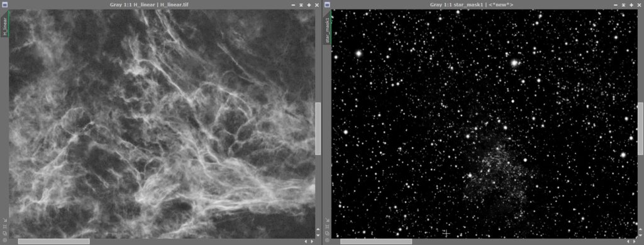Shade the H_linear window with the roll-up button
This screenshot has height=245, width=644.
pos(301,5)
